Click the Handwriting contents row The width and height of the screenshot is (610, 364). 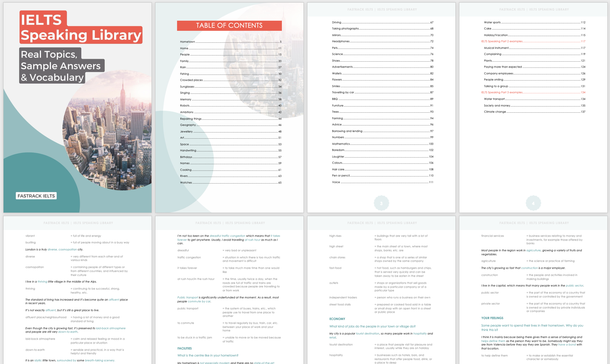231,150
